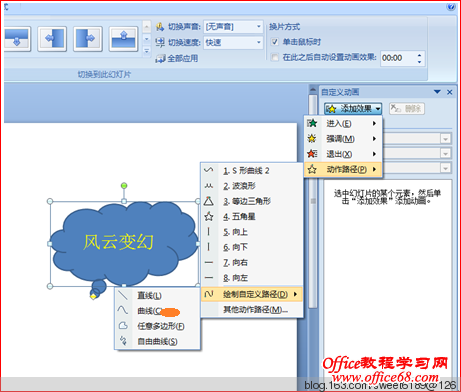This screenshot has width=461, height=392.
Task: Open 绘制自定义路径(D) submenu
Action: pyautogui.click(x=252, y=294)
